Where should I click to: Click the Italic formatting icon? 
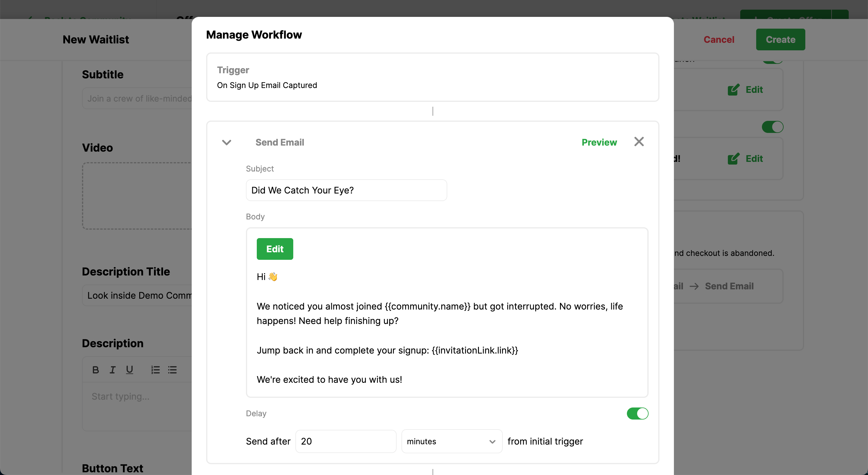coord(112,370)
